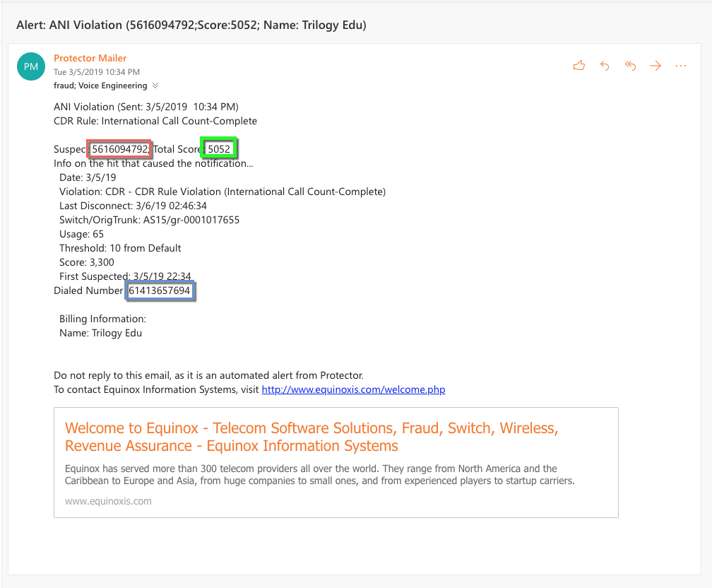Image resolution: width=712 pixels, height=588 pixels.
Task: Open the equinoxis.com welcome.php hyperlink
Action: tap(353, 389)
